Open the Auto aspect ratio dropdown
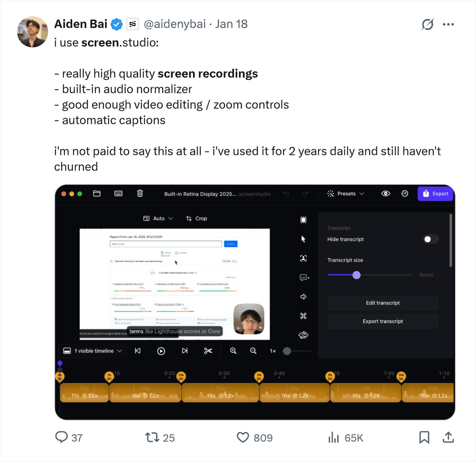Image resolution: width=476 pixels, height=462 pixels. click(x=158, y=218)
